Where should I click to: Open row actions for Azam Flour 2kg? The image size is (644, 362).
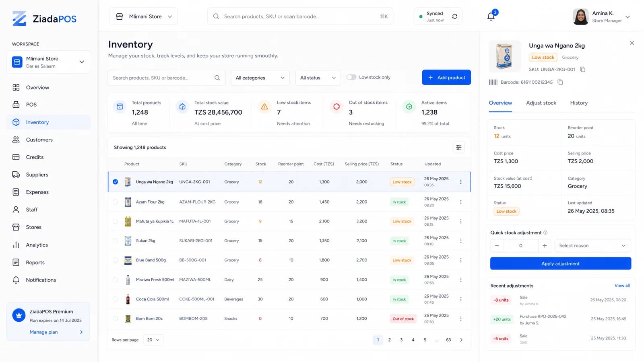[x=461, y=202]
